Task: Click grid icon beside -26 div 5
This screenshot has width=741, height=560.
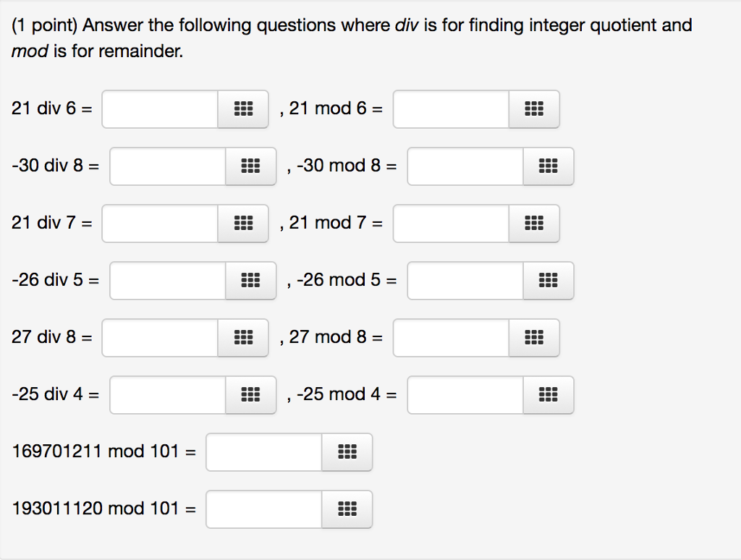Action: click(x=250, y=280)
